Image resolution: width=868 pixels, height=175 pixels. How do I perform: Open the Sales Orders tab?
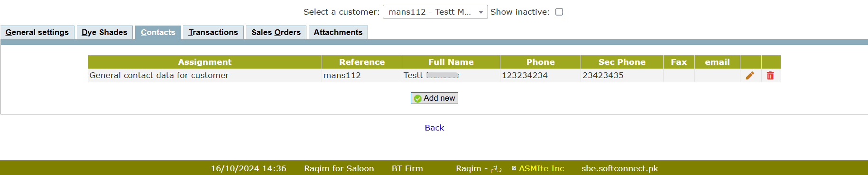[x=276, y=32]
